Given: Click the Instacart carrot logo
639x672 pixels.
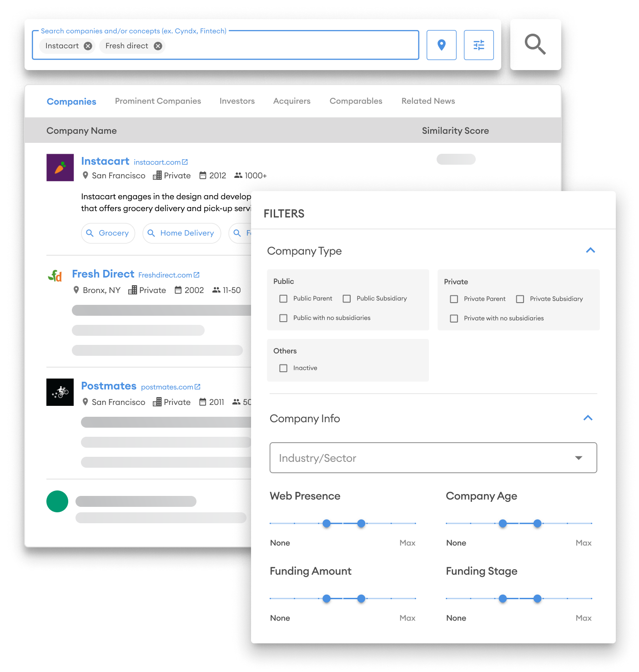Looking at the screenshot, I should click(x=60, y=167).
